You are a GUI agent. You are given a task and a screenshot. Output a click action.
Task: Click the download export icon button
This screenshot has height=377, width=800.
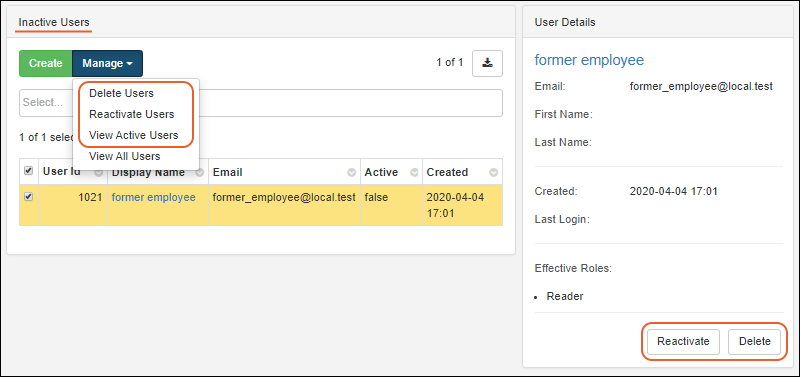487,63
